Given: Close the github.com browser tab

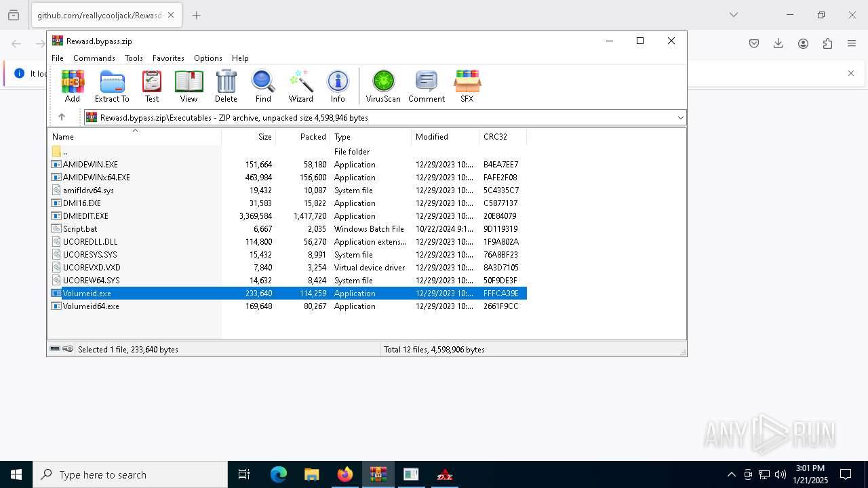Looking at the screenshot, I should 171,15.
